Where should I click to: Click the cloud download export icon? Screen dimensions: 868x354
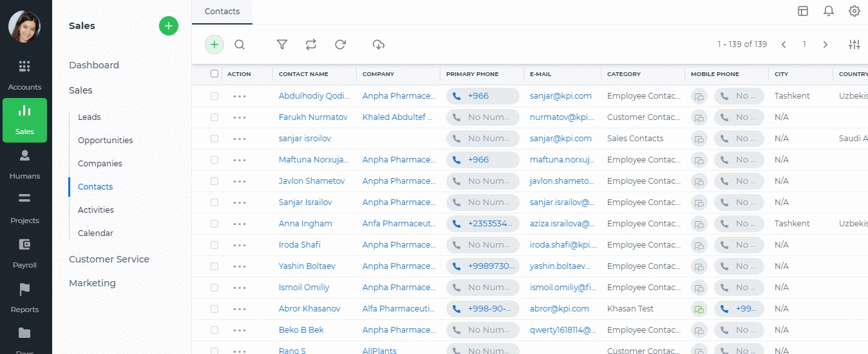(x=379, y=44)
